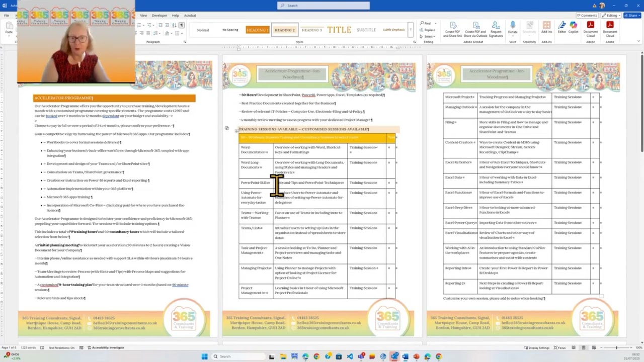Click Create PDF and Share link
This screenshot has width=644, height=362.
453,30
